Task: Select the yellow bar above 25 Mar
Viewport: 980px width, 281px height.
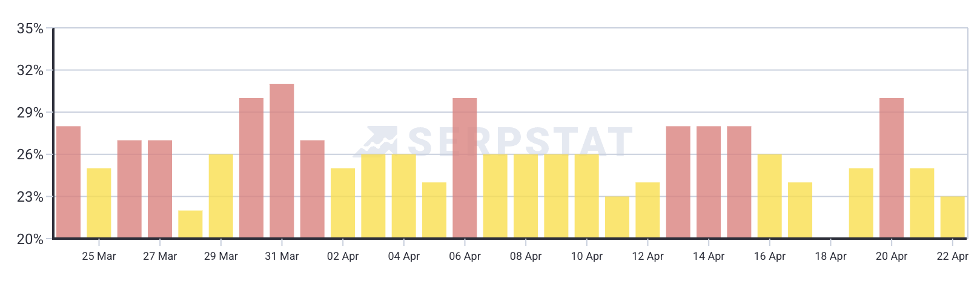Action: tap(99, 203)
